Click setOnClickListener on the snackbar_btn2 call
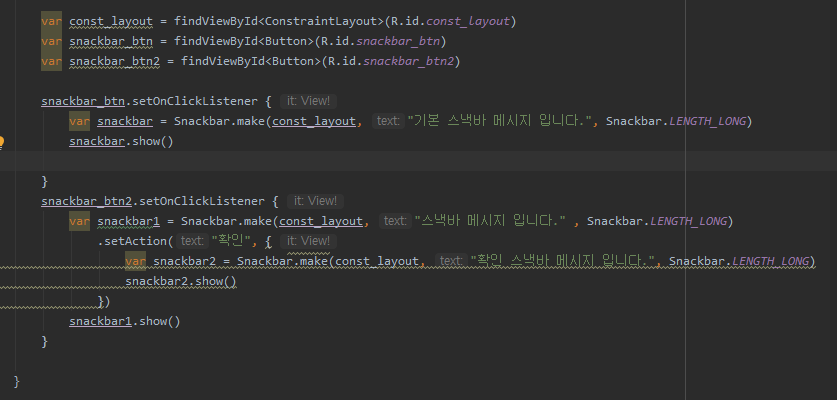Viewport: 837px width, 400px height. [x=202, y=201]
